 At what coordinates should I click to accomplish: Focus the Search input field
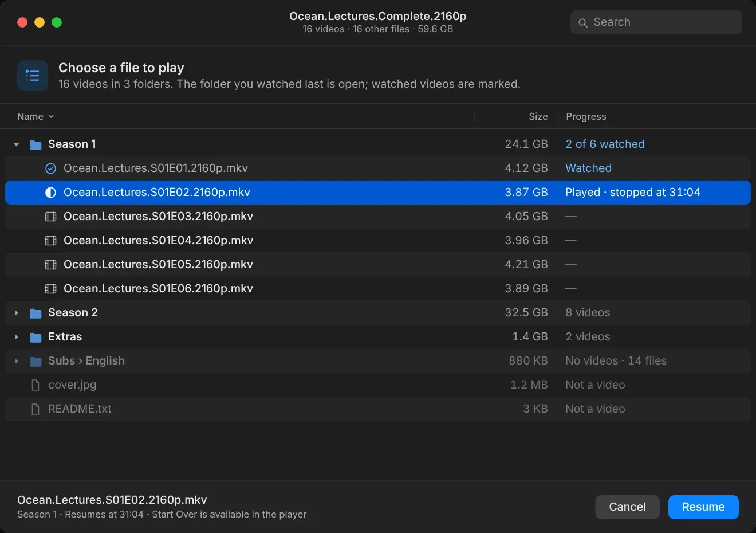(x=656, y=22)
